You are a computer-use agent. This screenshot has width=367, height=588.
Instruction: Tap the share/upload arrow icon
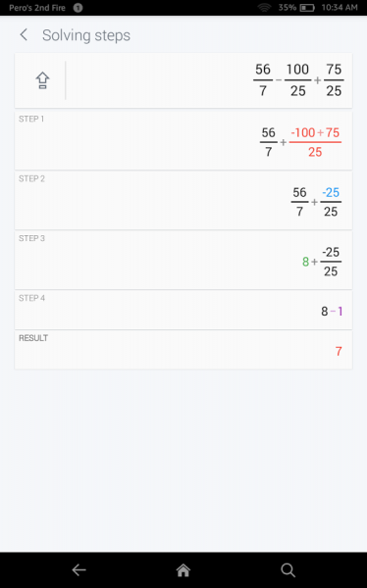point(42,80)
